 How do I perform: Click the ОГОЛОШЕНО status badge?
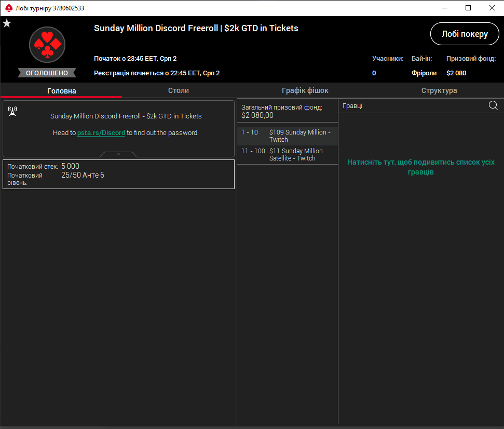click(x=47, y=73)
